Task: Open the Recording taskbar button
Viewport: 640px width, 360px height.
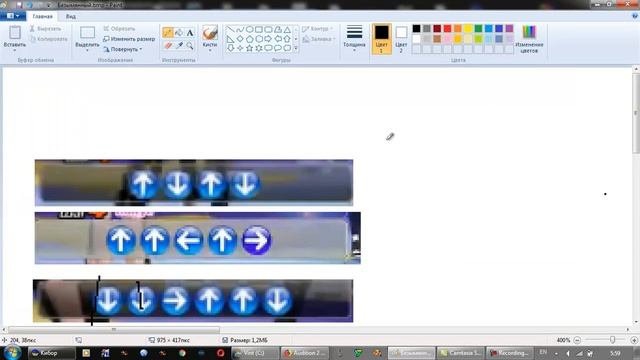Action: (x=509, y=353)
